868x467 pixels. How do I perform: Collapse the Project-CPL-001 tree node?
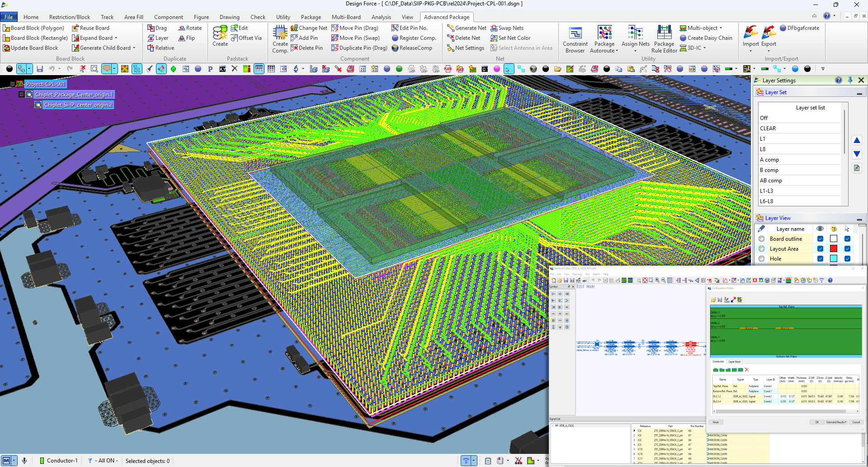[x=12, y=84]
